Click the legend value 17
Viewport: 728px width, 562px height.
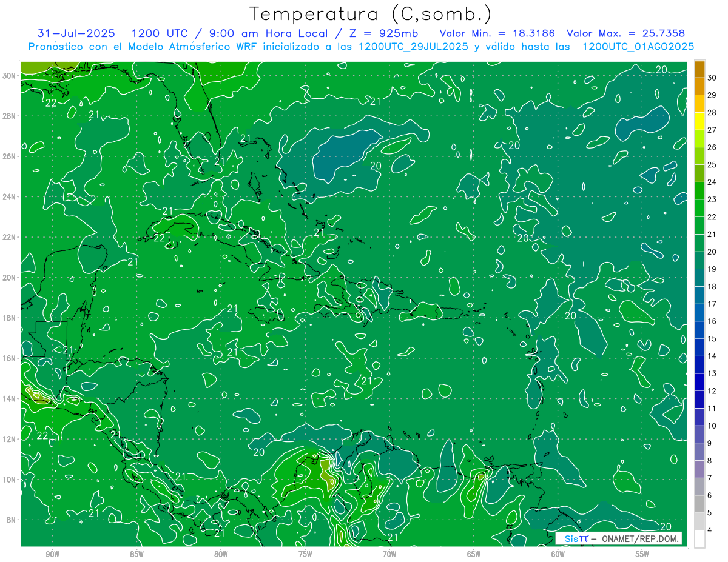712,304
